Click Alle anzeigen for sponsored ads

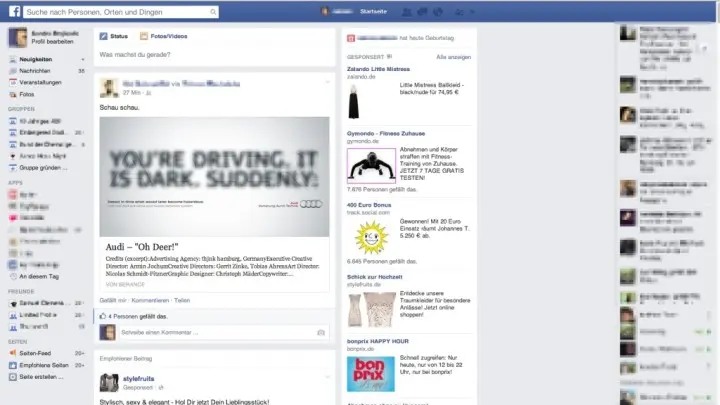(453, 57)
